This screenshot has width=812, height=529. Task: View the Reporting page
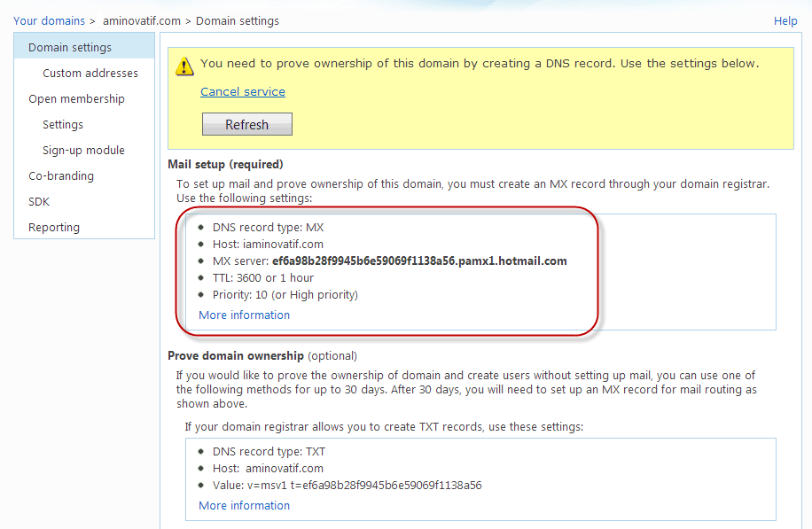(54, 227)
